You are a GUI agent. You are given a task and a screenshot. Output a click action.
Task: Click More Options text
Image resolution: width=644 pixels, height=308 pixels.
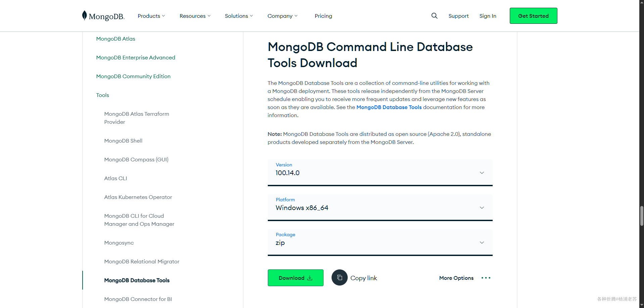pos(456,278)
